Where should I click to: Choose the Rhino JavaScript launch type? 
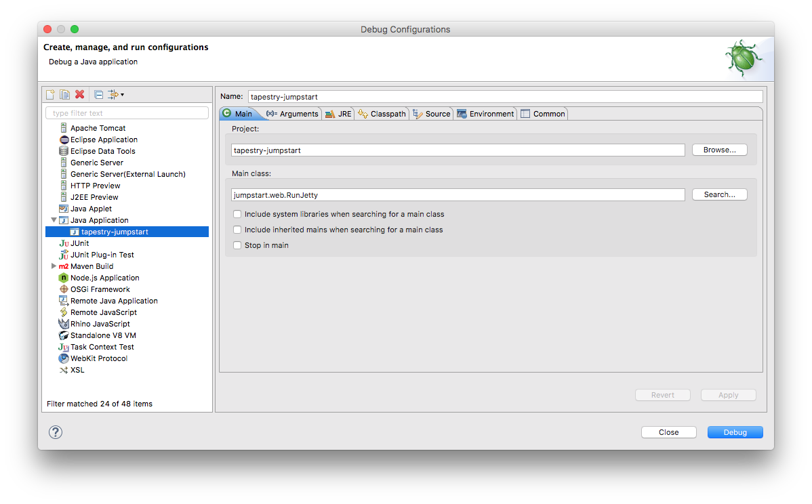(x=100, y=324)
